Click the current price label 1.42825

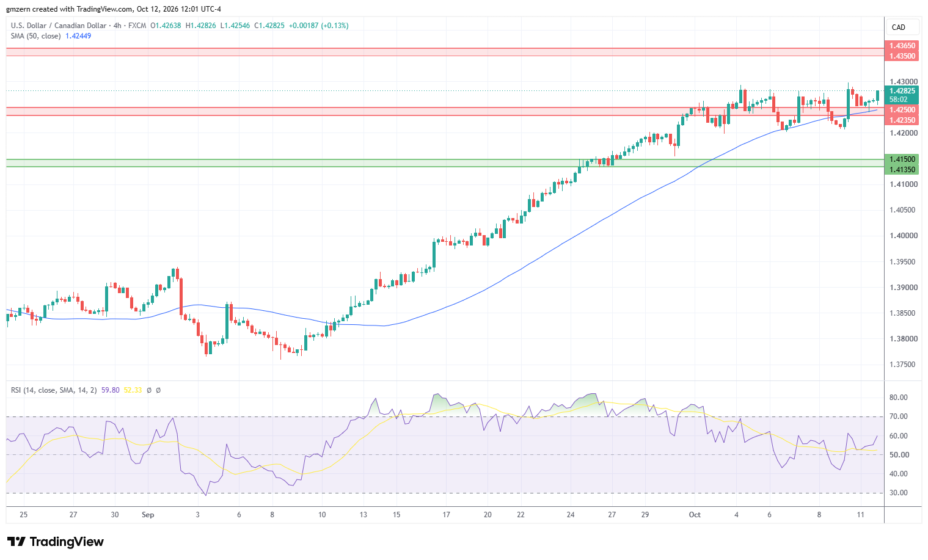pyautogui.click(x=902, y=91)
